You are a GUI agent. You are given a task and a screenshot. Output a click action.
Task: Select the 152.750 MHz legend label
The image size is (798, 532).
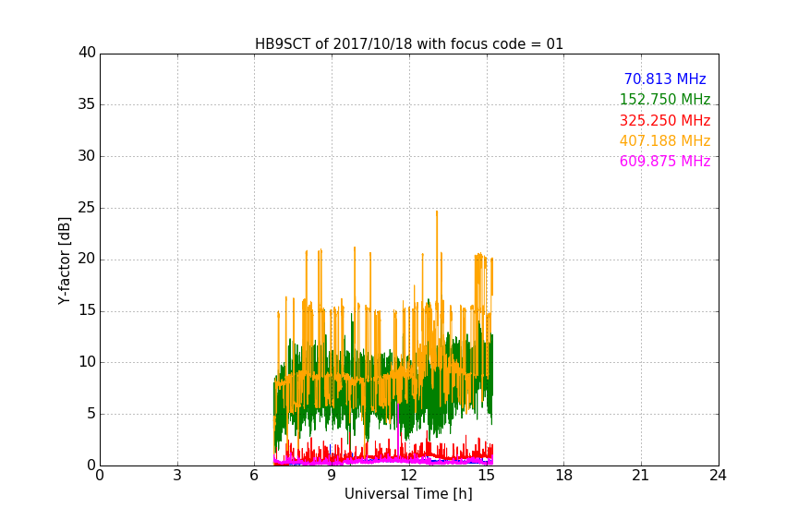[665, 99]
